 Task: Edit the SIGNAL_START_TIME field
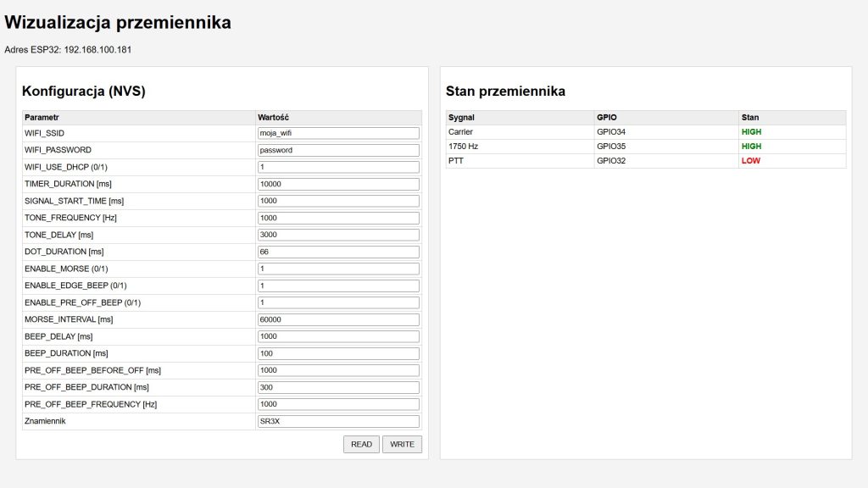tap(338, 201)
